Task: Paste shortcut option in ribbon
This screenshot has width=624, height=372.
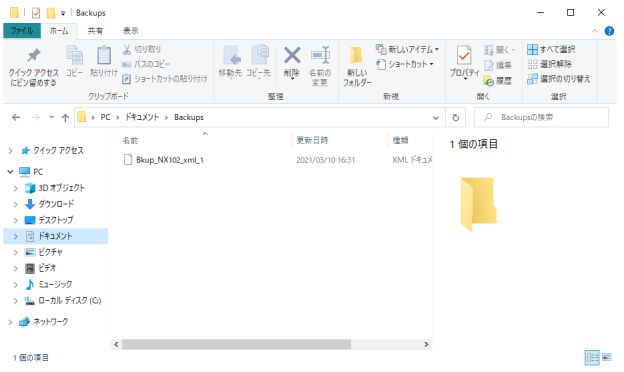Action: 164,79
